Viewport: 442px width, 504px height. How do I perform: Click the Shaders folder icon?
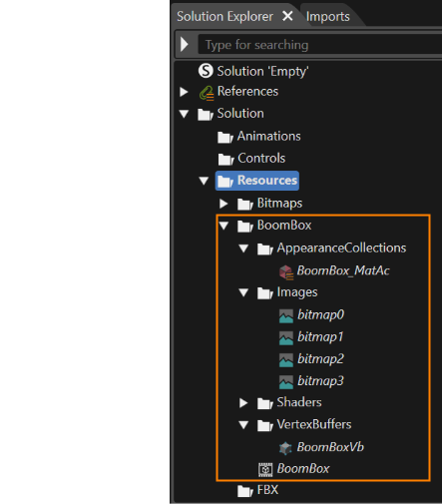(x=265, y=403)
